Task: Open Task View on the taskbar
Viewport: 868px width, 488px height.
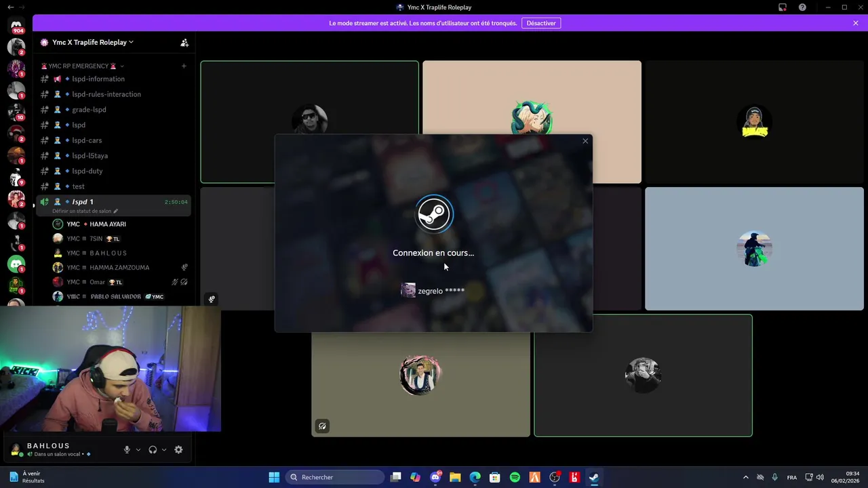Action: [396, 477]
